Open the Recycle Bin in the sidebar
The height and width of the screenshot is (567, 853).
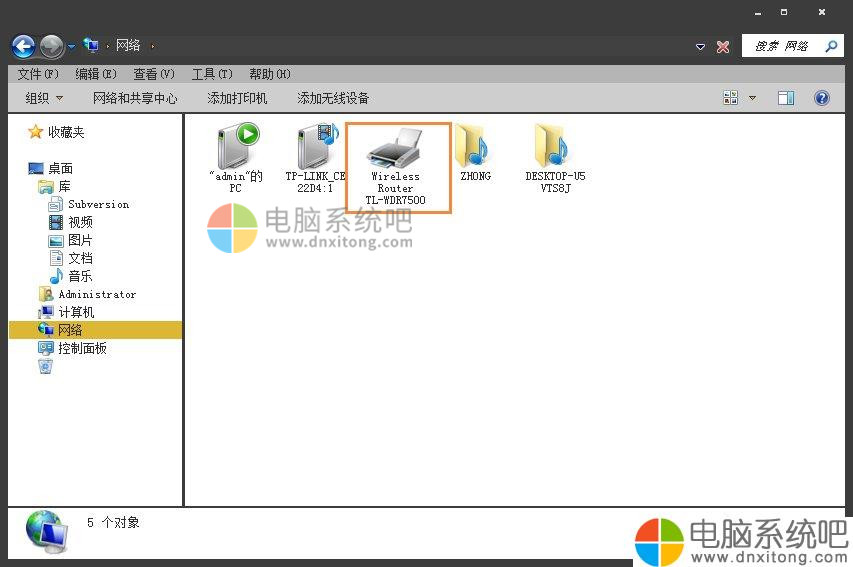coord(45,366)
